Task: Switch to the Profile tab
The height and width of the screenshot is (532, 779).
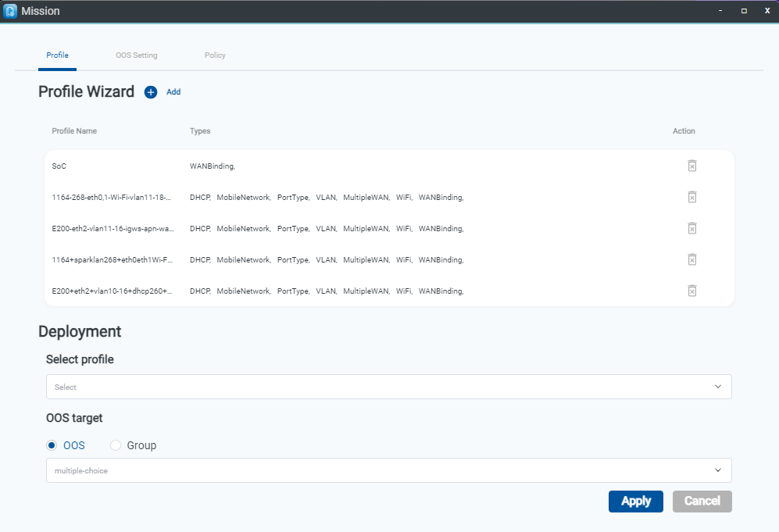Action: tap(57, 55)
